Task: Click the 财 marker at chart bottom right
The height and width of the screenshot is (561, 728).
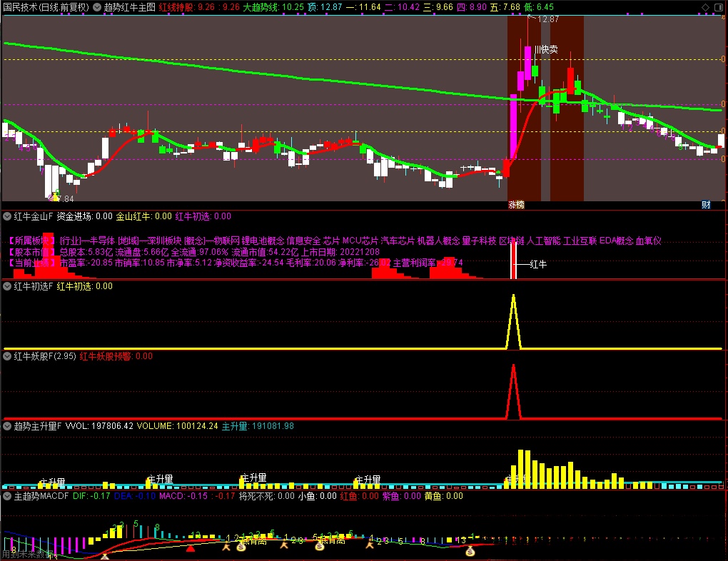Action: [x=706, y=205]
